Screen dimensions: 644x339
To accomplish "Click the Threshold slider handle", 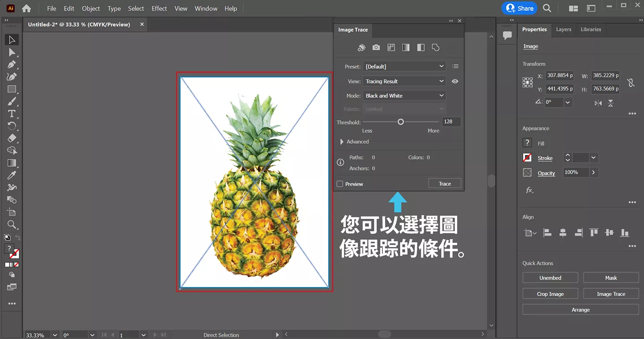I will tap(401, 121).
